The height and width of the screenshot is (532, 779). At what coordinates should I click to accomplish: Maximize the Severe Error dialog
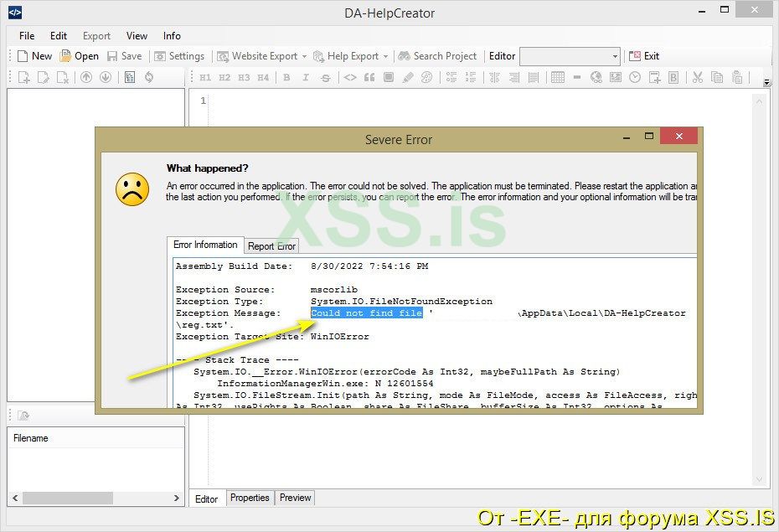pyautogui.click(x=649, y=136)
